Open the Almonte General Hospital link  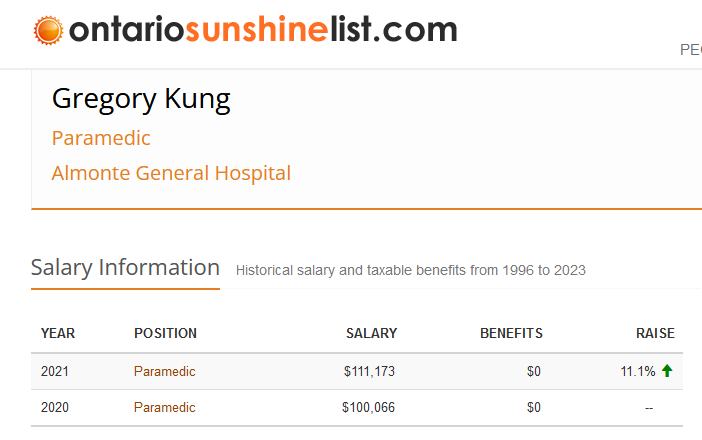[x=171, y=173]
